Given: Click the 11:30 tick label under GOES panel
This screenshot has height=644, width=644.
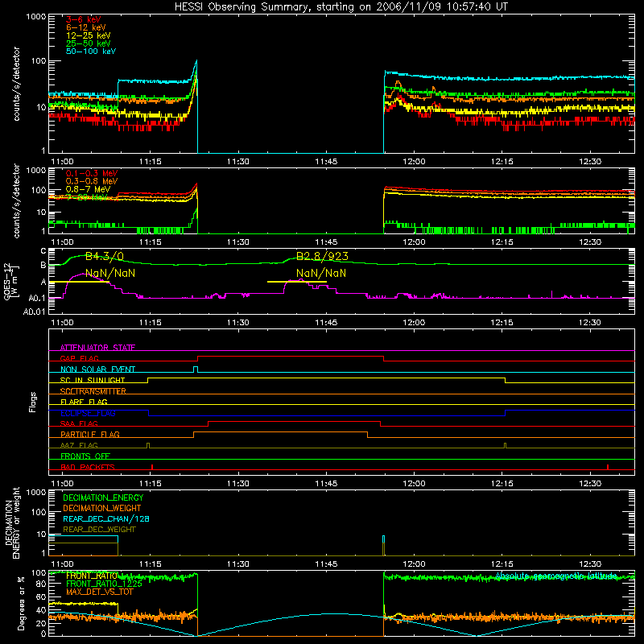Looking at the screenshot, I should tap(237, 323).
